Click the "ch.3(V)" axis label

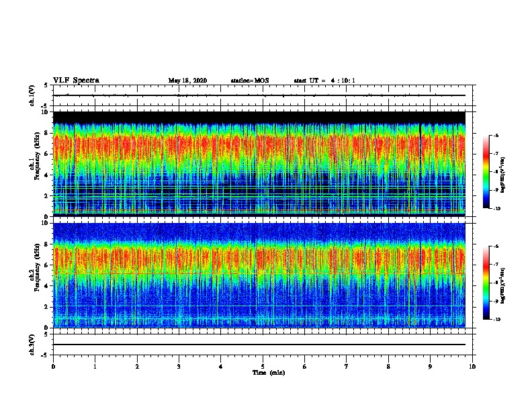point(32,345)
